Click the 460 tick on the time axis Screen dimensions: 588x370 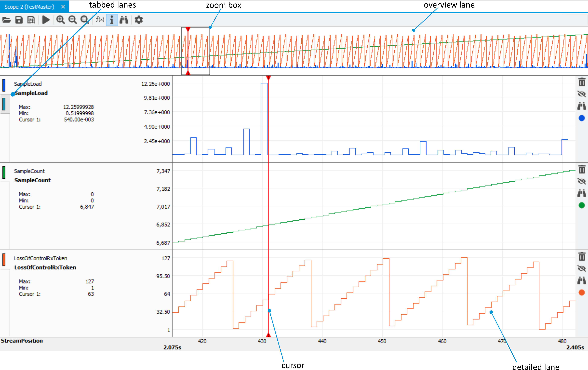(442, 341)
